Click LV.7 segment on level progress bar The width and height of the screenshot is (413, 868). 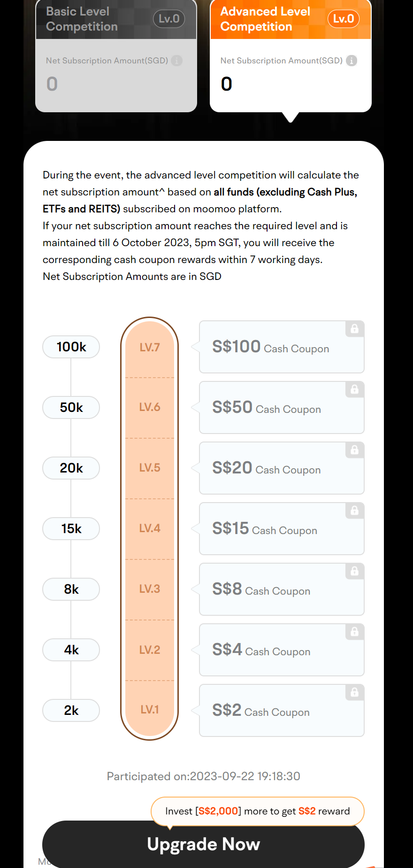pos(150,348)
